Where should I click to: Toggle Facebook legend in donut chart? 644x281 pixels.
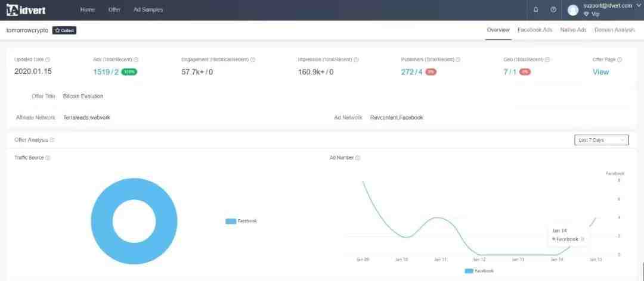[x=241, y=221]
